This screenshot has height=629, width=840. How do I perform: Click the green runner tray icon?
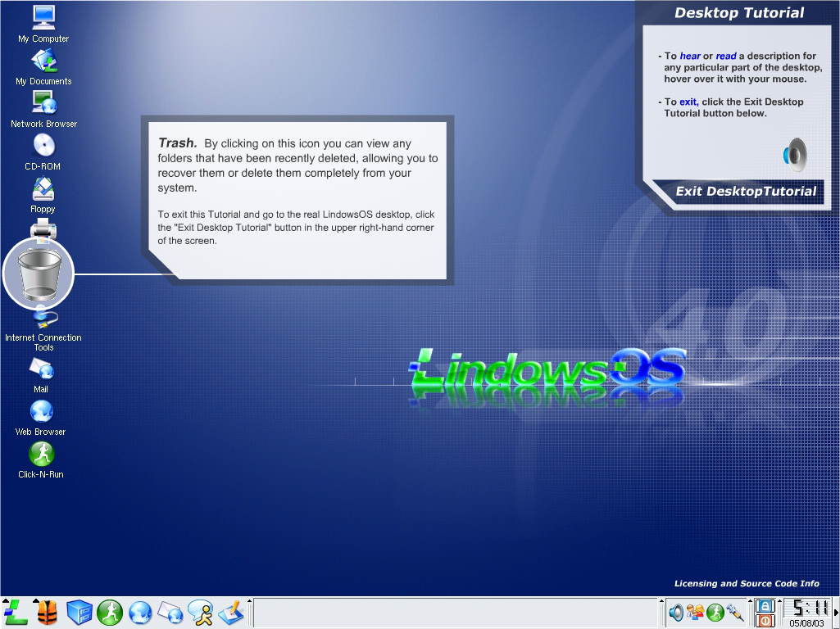click(x=715, y=613)
